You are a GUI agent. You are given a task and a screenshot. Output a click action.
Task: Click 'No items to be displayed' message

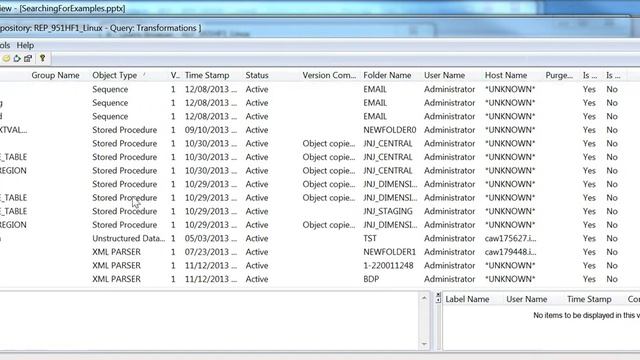pos(587,315)
